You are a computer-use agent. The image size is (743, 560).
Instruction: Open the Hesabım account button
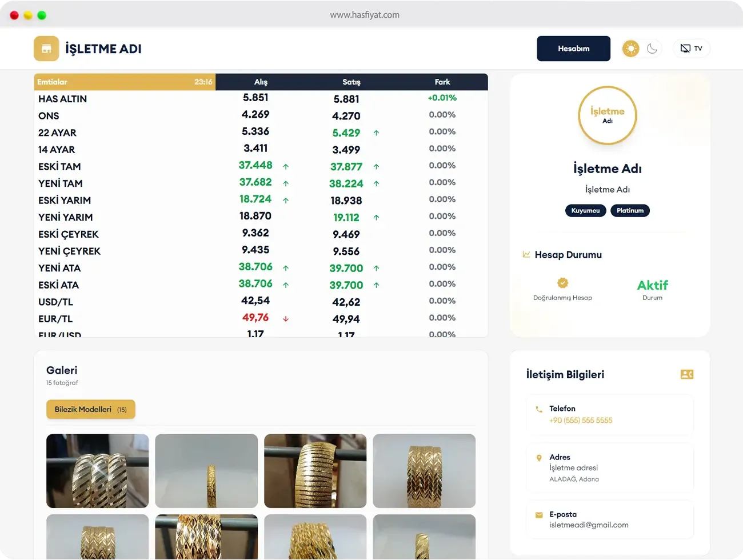pyautogui.click(x=573, y=49)
